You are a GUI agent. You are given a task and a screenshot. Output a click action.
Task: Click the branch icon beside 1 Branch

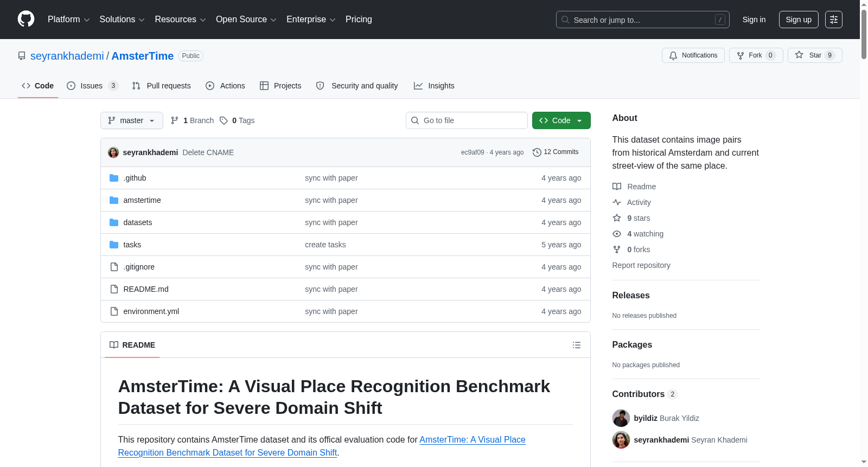point(175,120)
